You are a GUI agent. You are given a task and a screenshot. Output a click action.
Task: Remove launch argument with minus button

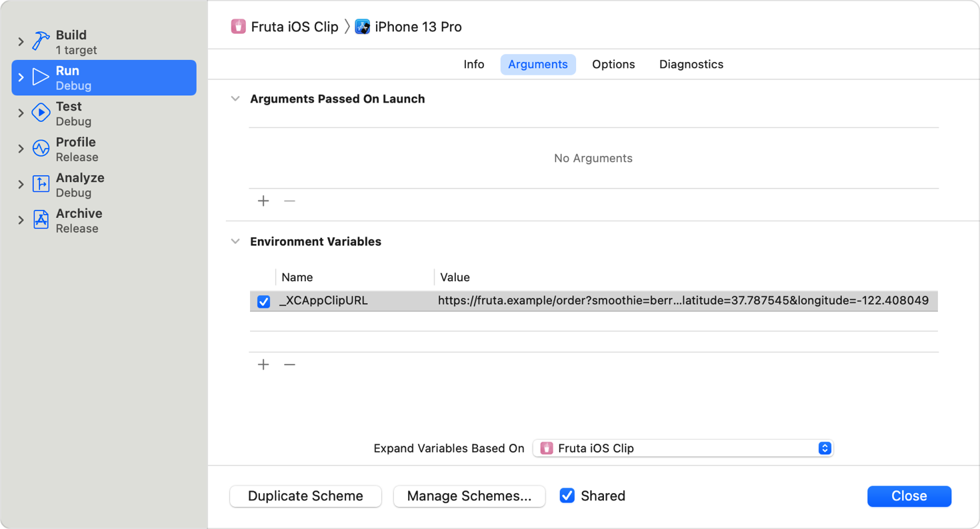pos(289,201)
